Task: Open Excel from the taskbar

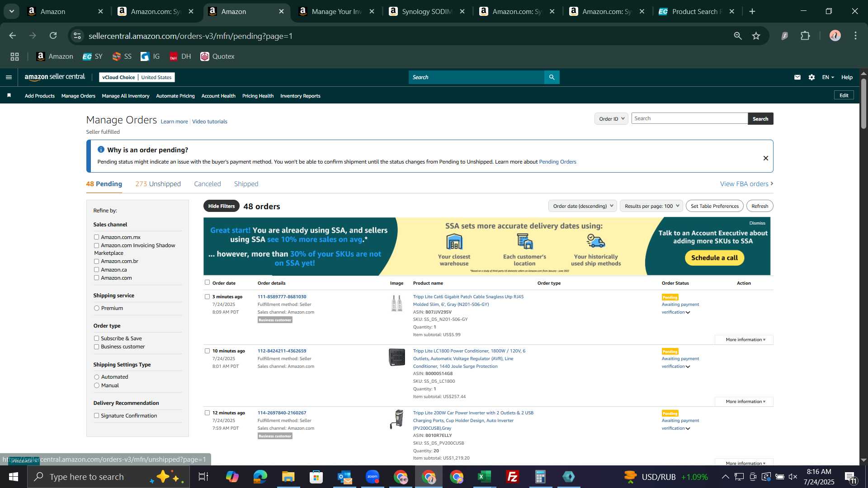Action: (484, 477)
